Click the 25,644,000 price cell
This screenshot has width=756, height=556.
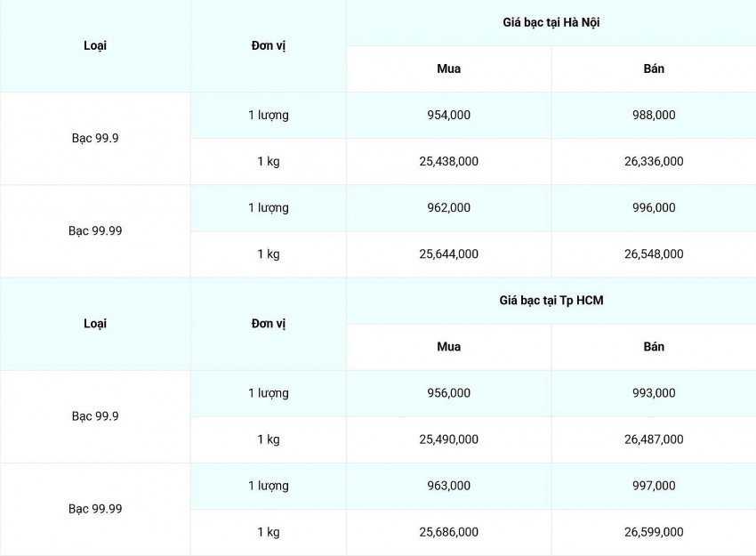point(448,254)
